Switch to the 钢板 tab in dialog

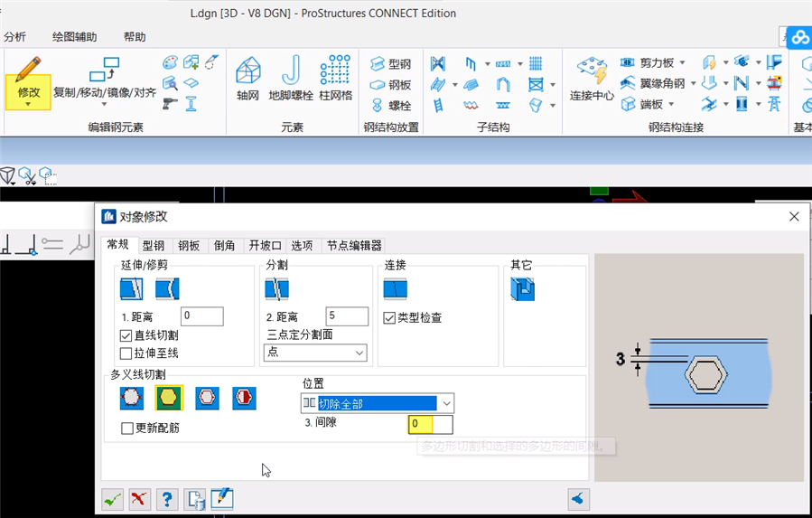click(x=189, y=245)
